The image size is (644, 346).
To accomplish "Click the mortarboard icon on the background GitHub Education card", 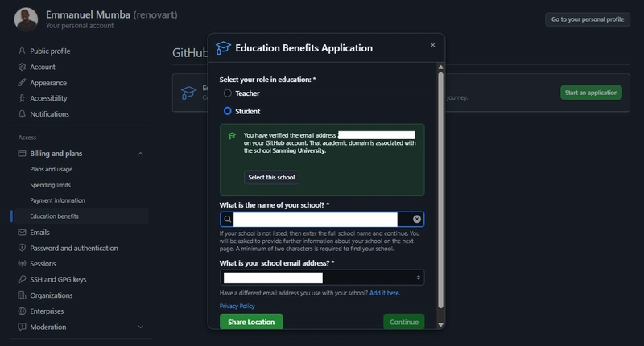I will tap(188, 93).
